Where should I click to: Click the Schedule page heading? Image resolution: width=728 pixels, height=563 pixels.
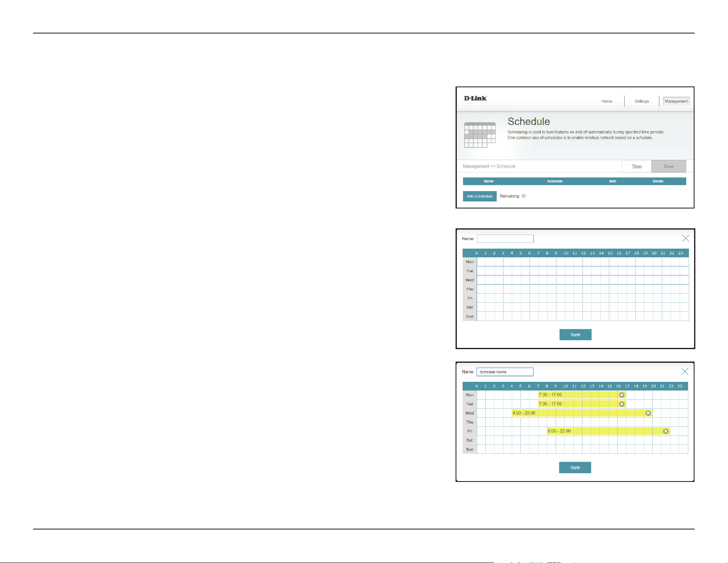(529, 122)
